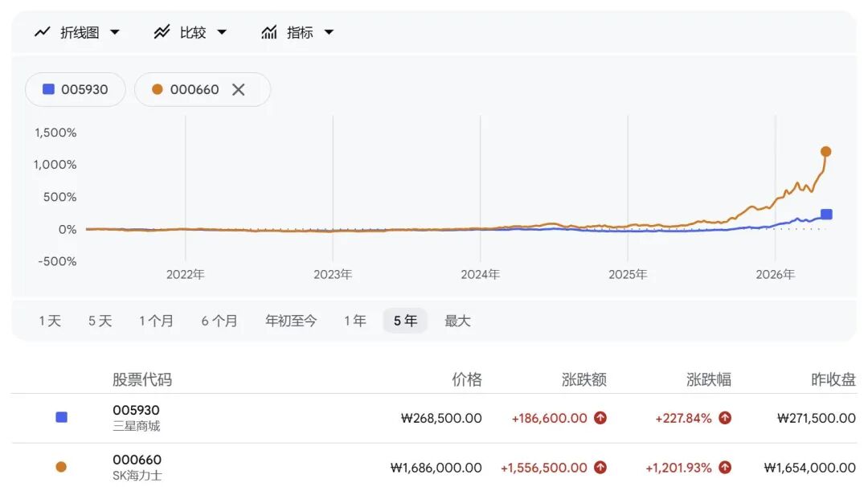Select the 000660 legend chip label
Viewport: 868px width, 487px height.
[194, 90]
